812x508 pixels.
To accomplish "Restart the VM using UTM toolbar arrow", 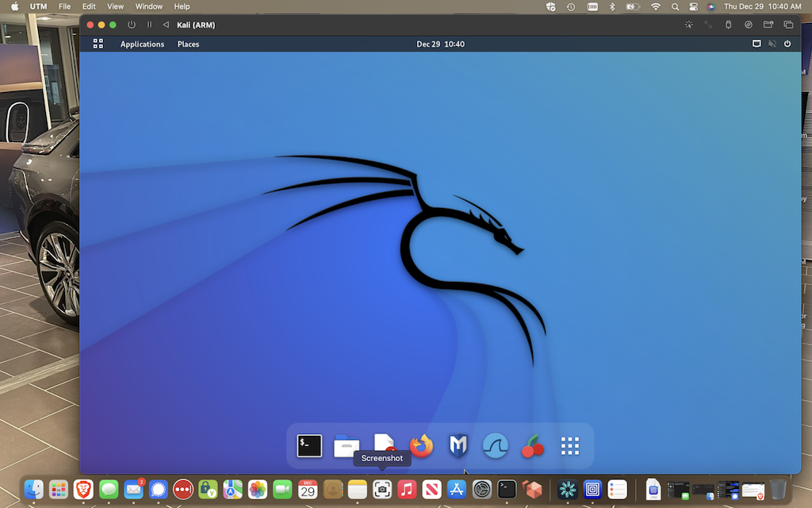I will tap(166, 25).
